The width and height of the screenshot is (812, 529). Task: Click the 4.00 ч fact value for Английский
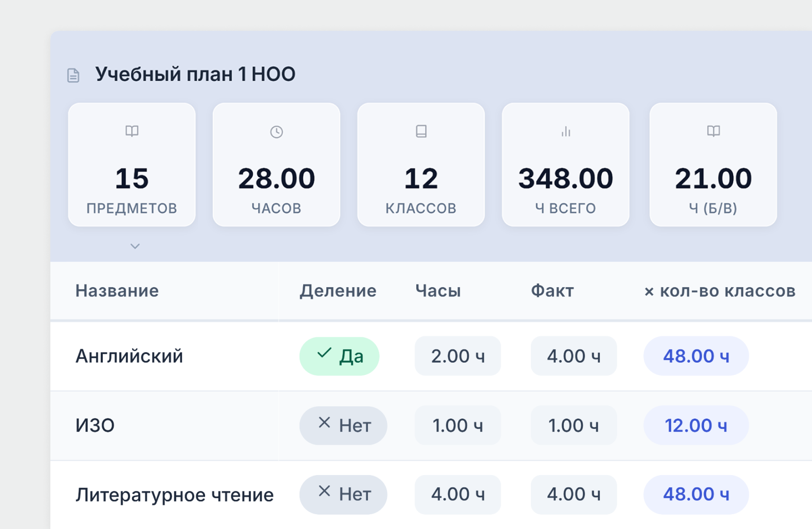(x=574, y=356)
